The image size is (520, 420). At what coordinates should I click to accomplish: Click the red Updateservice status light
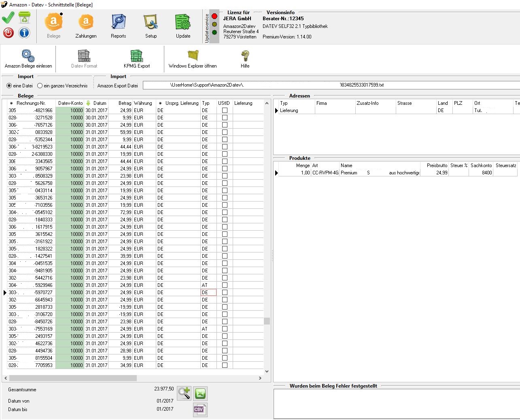click(214, 16)
